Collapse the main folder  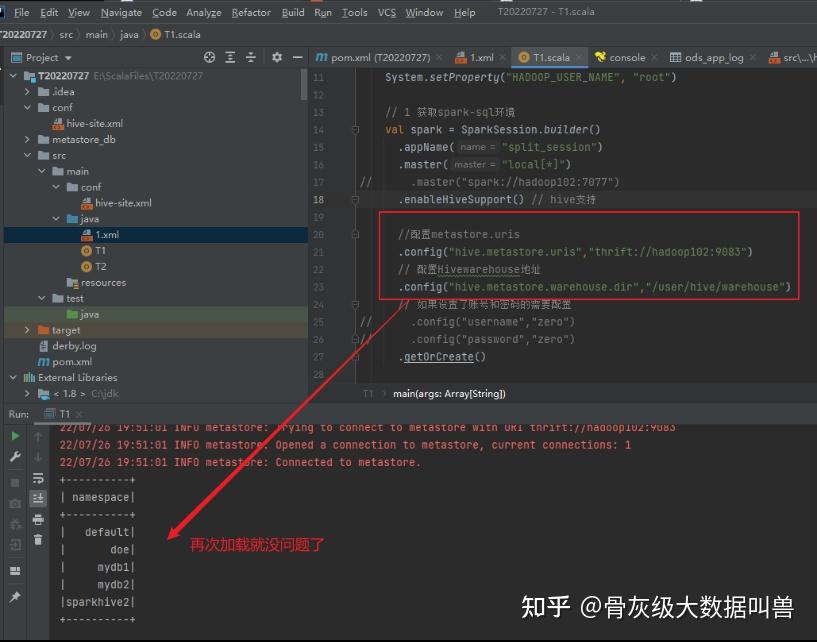42,171
